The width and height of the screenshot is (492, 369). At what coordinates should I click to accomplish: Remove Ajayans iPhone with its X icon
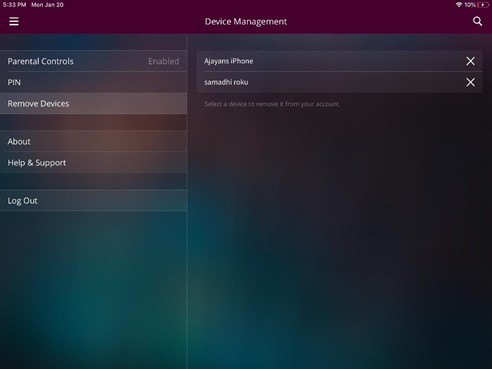470,61
